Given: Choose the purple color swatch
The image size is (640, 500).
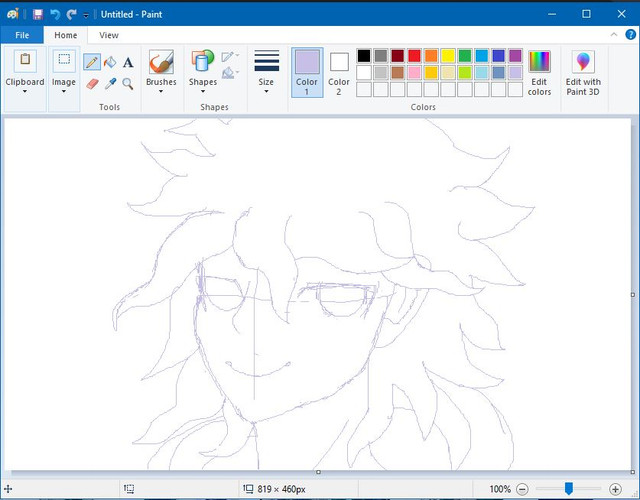Looking at the screenshot, I should tap(515, 56).
